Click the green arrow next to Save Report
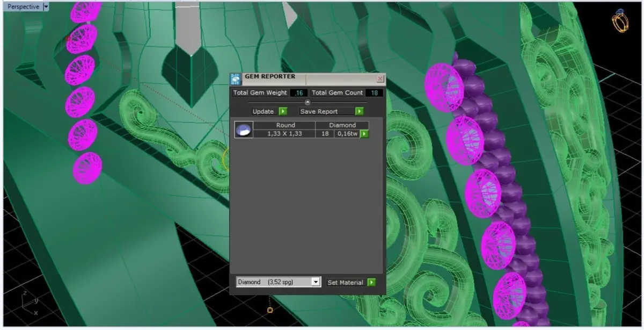 pos(360,111)
